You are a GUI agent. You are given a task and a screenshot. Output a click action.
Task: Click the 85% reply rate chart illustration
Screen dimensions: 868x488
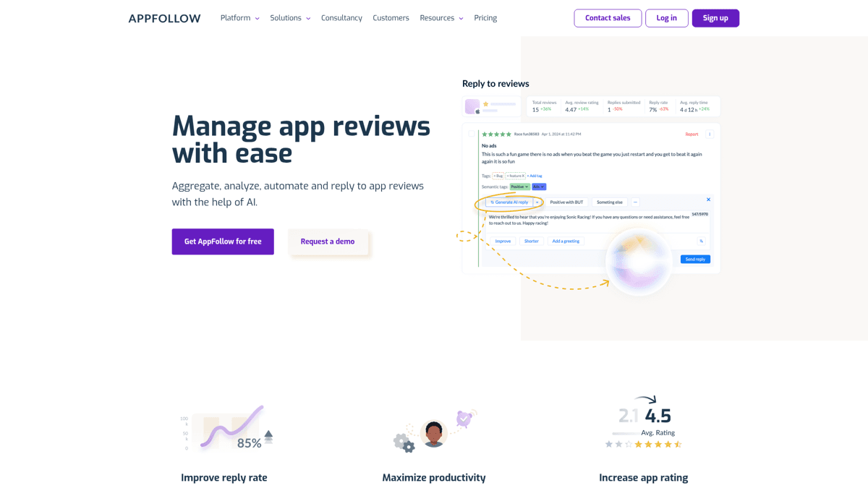coord(226,429)
